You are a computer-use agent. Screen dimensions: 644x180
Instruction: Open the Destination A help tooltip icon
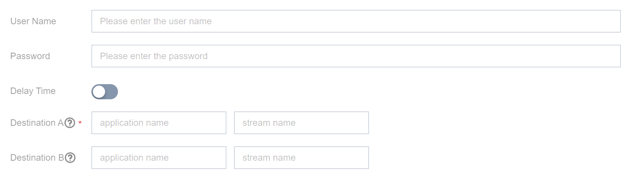pyautogui.click(x=70, y=123)
